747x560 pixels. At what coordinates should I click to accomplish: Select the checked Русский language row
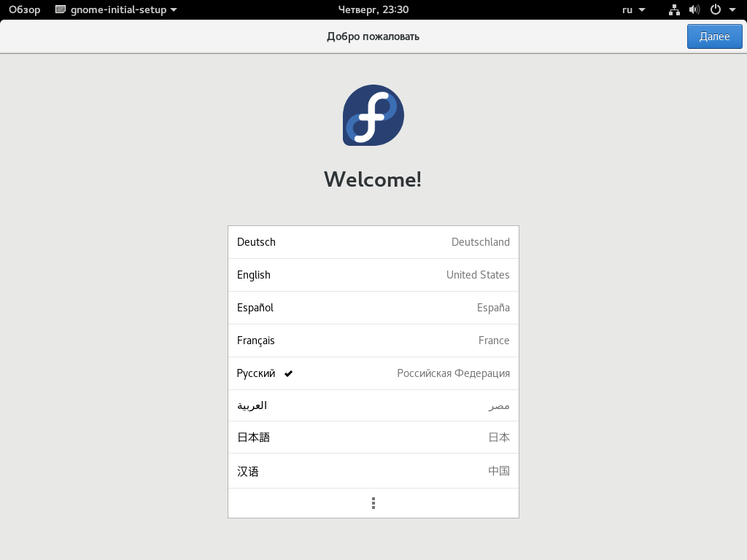tap(373, 374)
